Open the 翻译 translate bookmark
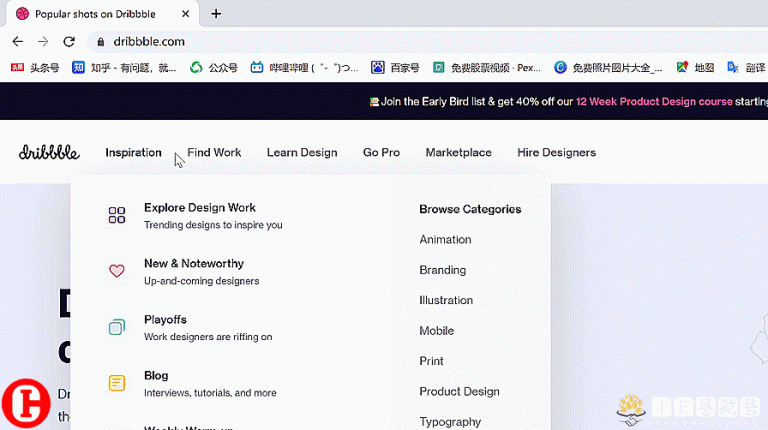768x430 pixels. point(746,68)
